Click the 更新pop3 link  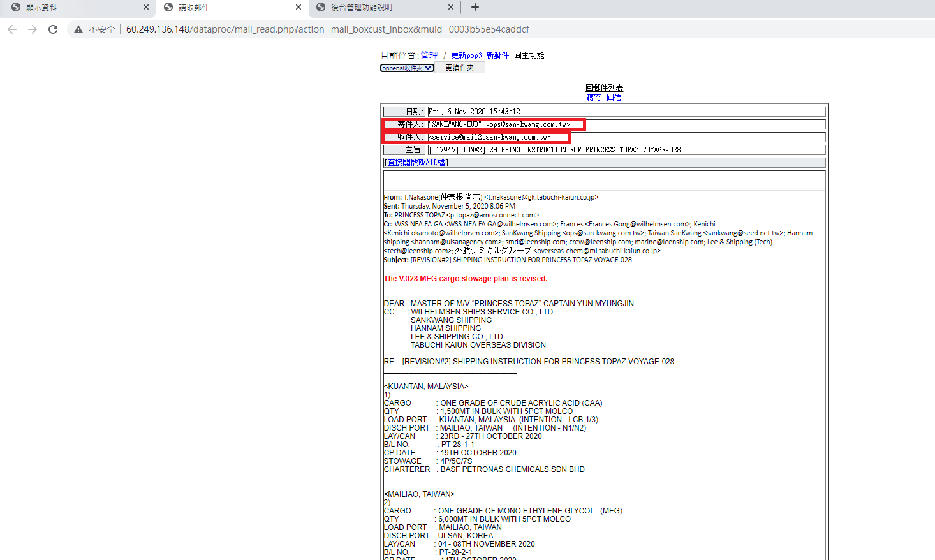point(466,55)
